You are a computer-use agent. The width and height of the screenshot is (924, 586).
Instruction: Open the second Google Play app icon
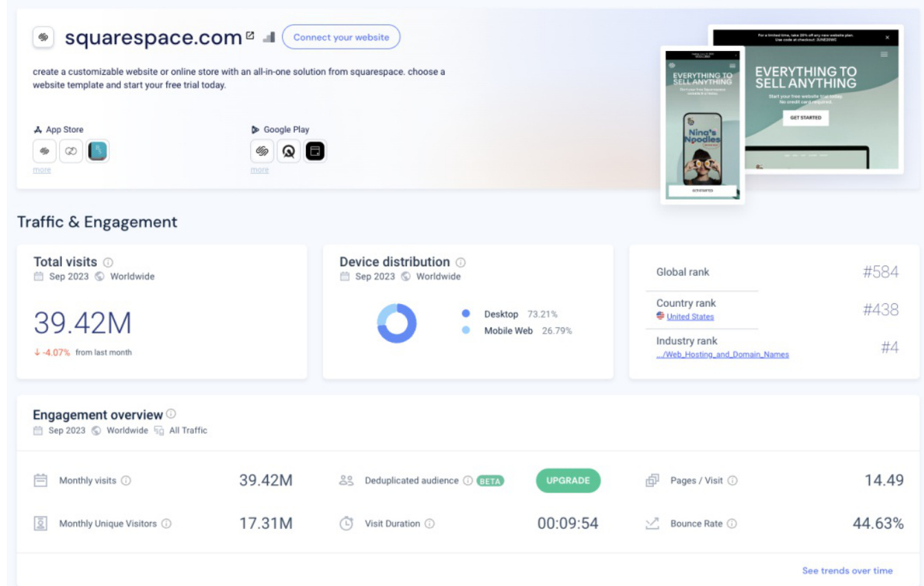point(289,151)
